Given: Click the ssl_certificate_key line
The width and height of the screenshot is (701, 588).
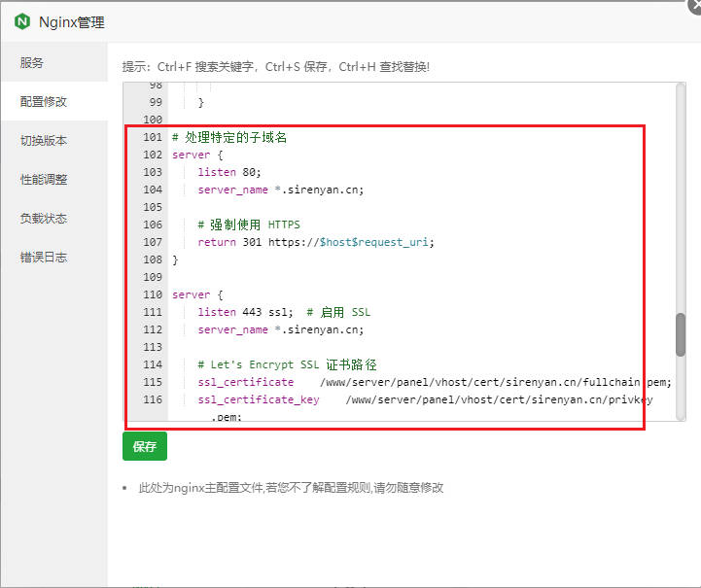Looking at the screenshot, I should point(425,399).
